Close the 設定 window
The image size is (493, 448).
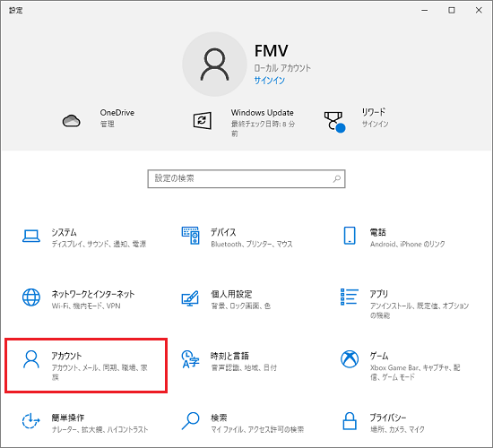479,11
